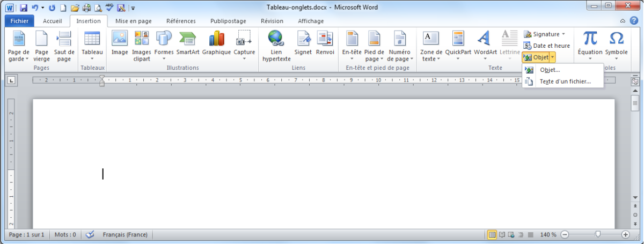This screenshot has width=644, height=244.
Task: Click zoom out minus button
Action: point(565,235)
